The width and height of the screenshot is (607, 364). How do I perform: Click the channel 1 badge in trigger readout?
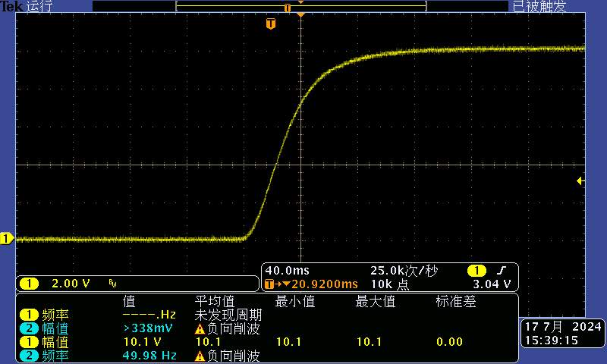click(476, 271)
